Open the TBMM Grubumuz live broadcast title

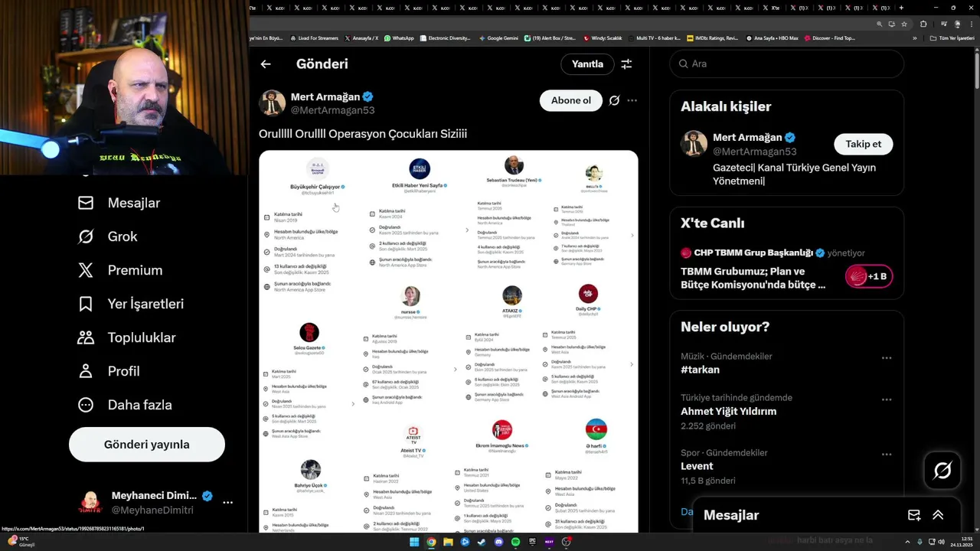click(x=754, y=278)
